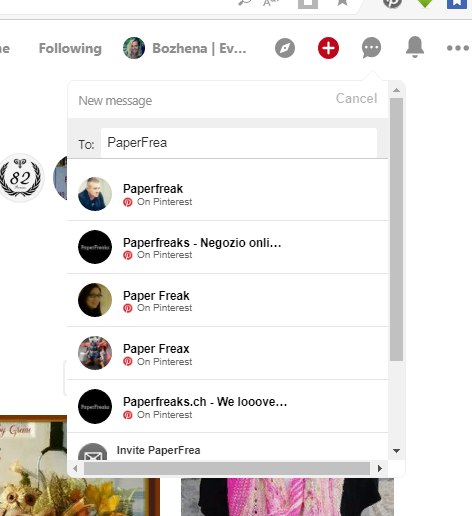Screen dimensions: 472x516
Task: Click the red plus create pin button
Action: tap(328, 48)
